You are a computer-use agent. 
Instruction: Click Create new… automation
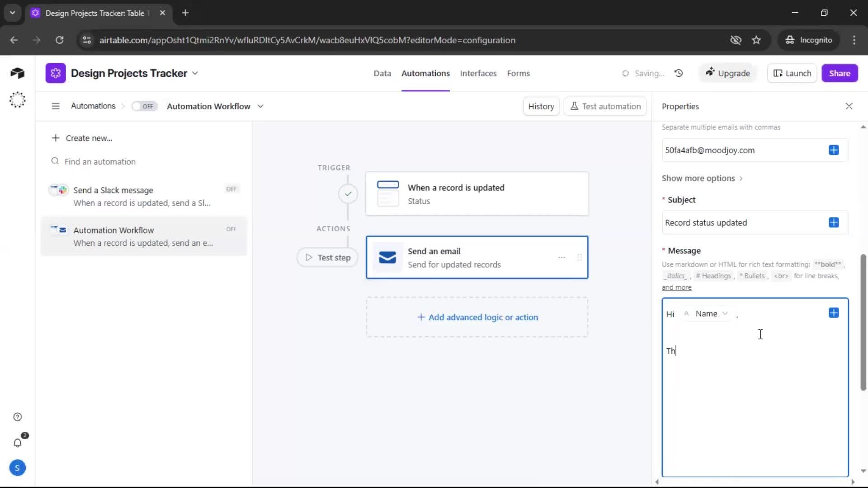click(82, 138)
